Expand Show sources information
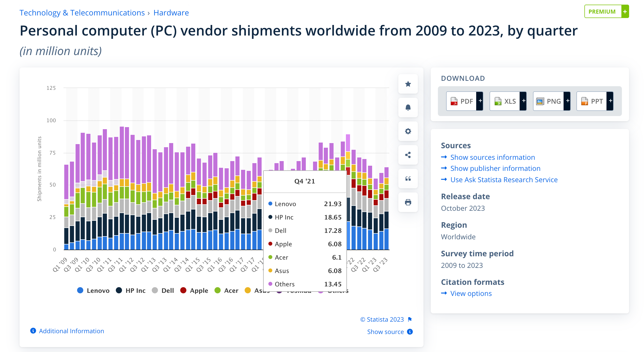644x352 pixels. coord(492,157)
